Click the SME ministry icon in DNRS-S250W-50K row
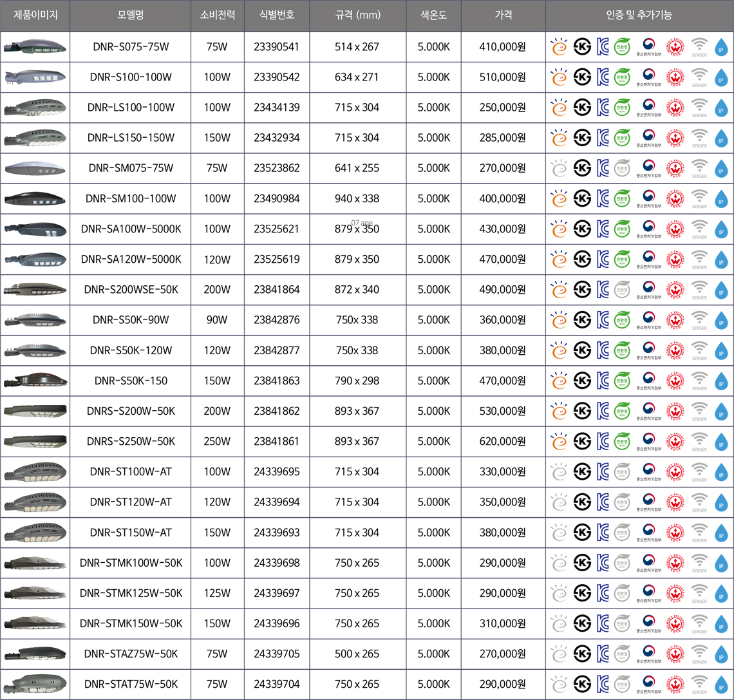734x700 pixels. pyautogui.click(x=648, y=442)
